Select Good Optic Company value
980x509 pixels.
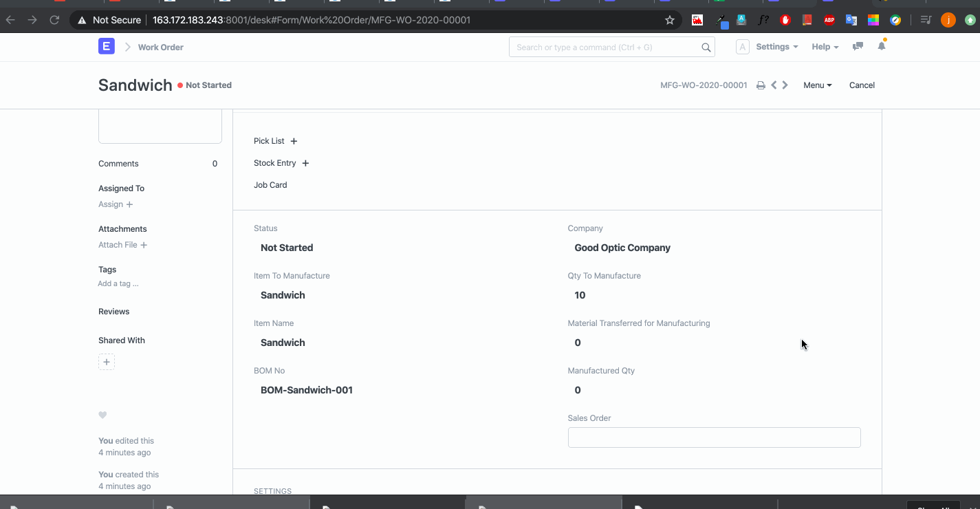[622, 248]
